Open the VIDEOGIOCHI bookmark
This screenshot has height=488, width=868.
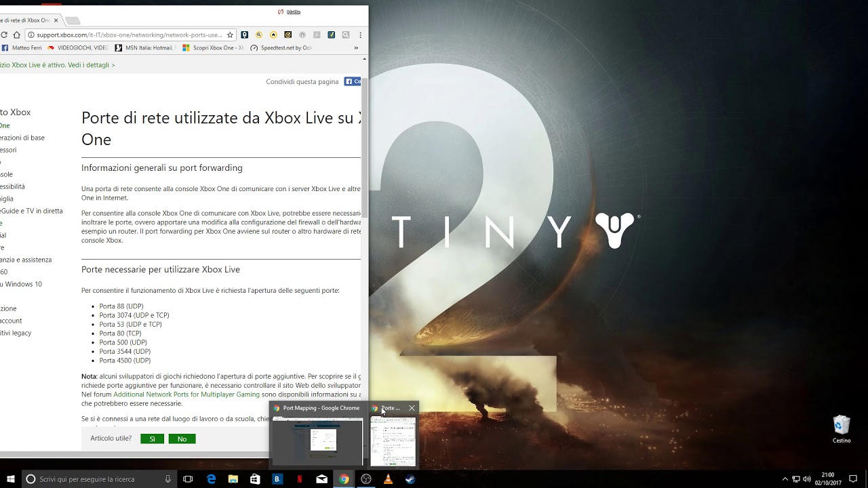click(x=77, y=48)
